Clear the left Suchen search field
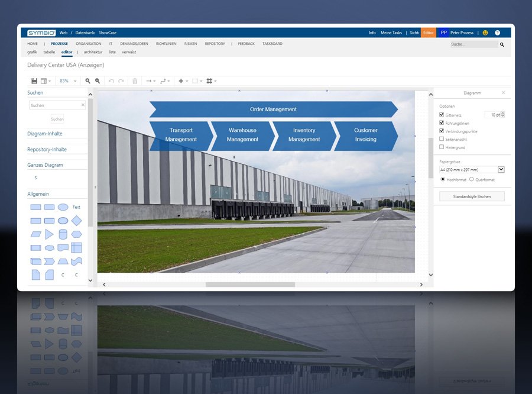This screenshot has height=394, width=532. 83,105
